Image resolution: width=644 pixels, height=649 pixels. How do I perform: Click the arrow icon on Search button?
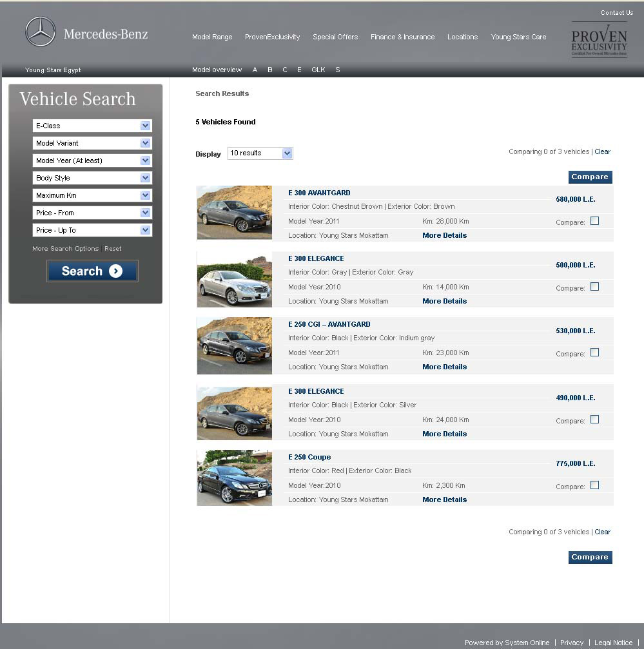coord(115,271)
